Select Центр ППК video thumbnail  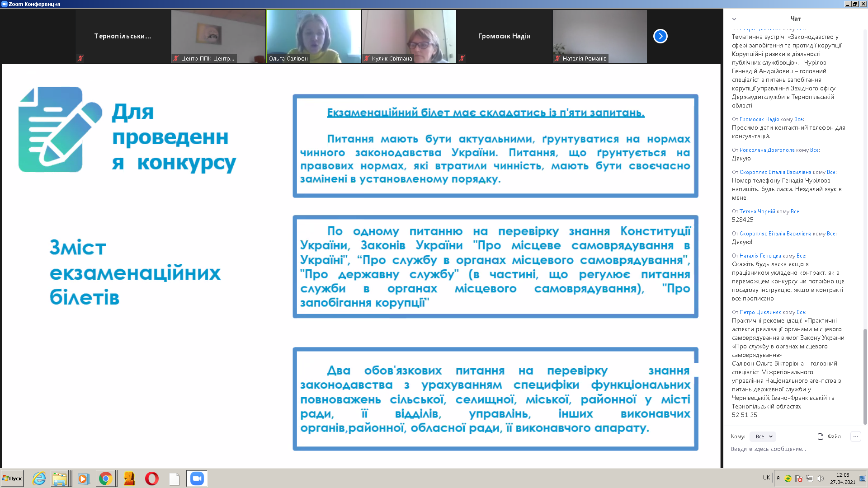coord(218,36)
